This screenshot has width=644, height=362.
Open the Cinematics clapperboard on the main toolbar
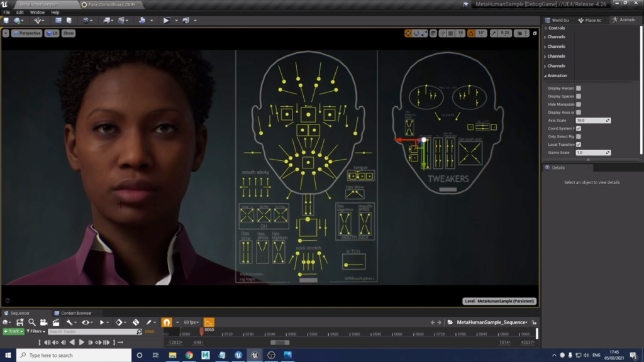tap(121, 21)
